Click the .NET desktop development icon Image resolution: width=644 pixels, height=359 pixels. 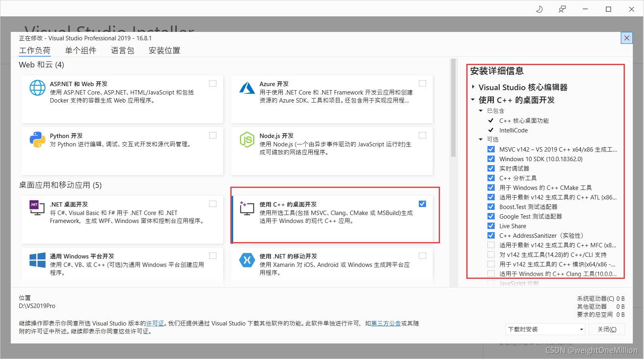(x=38, y=208)
